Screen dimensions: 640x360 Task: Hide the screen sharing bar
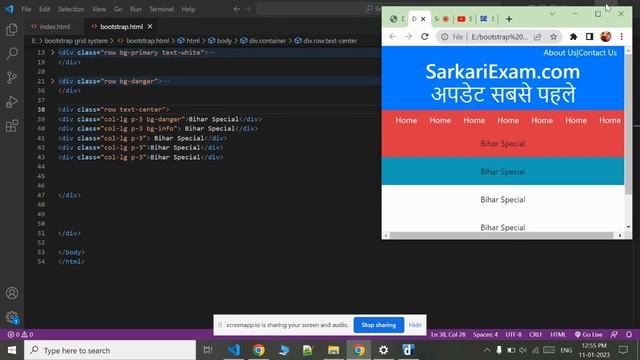[x=415, y=325]
